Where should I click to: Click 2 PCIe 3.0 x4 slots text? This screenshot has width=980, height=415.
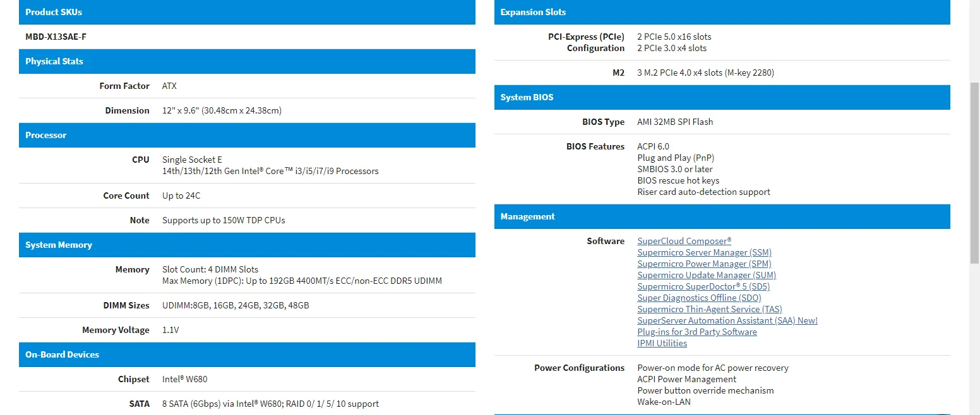click(x=672, y=48)
